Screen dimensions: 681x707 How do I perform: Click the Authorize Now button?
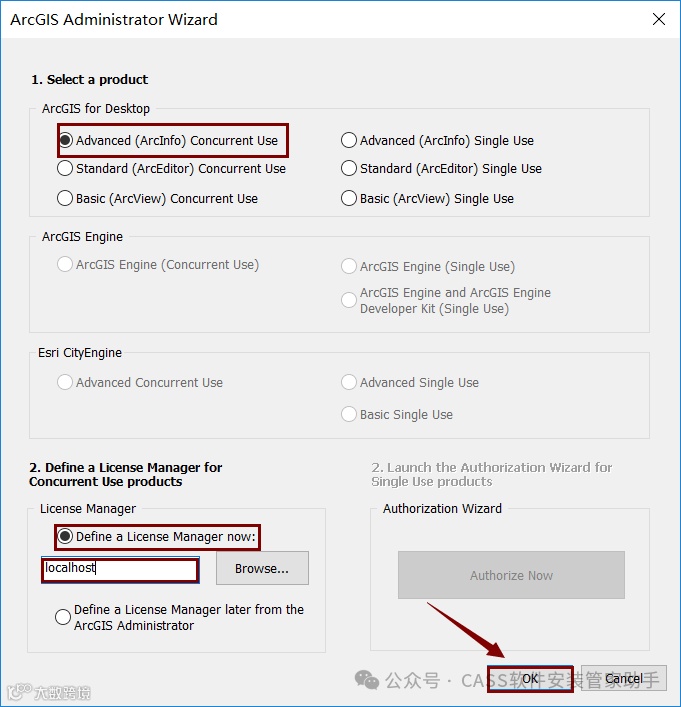click(511, 575)
